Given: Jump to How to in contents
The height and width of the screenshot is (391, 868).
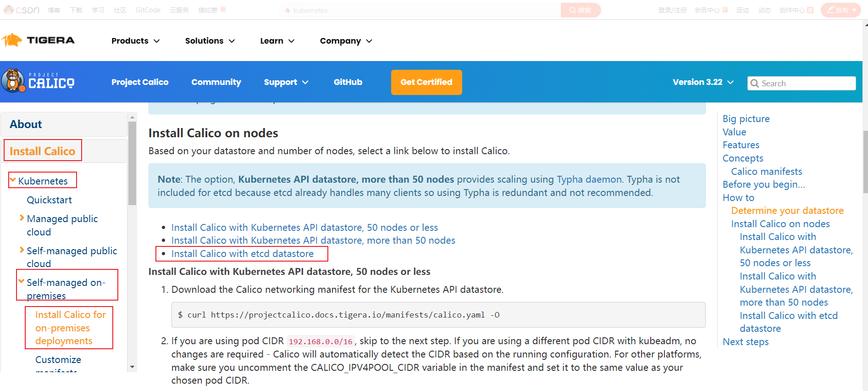Looking at the screenshot, I should 738,198.
